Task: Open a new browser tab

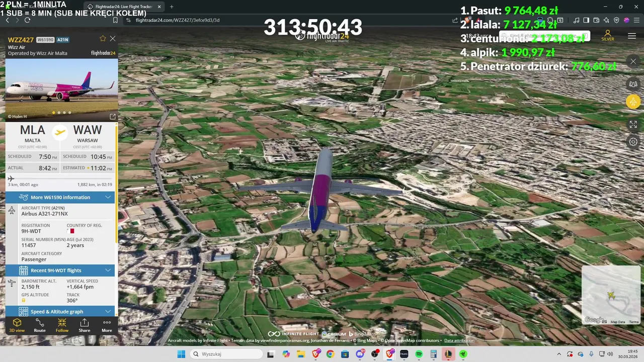Action: pyautogui.click(x=172, y=7)
